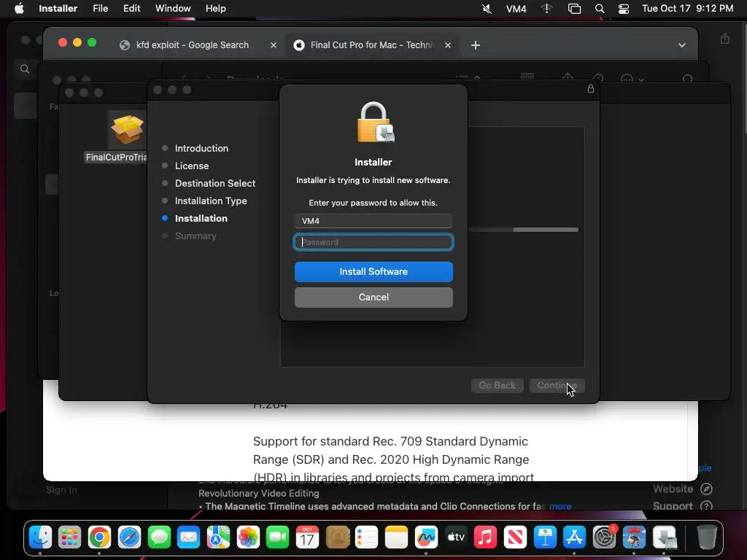Click the share icon in background window
The image size is (747, 560).
pyautogui.click(x=724, y=39)
